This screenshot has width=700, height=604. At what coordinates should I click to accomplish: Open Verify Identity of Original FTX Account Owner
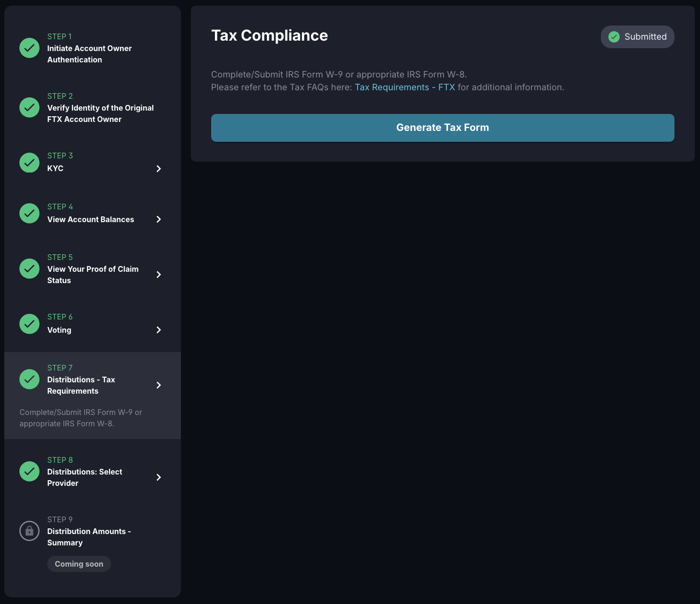[x=100, y=113]
